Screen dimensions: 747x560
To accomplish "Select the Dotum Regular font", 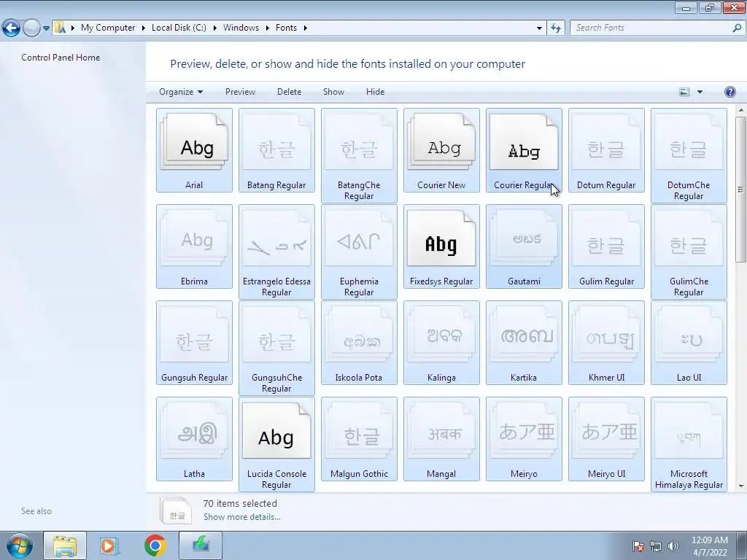I will [x=606, y=150].
